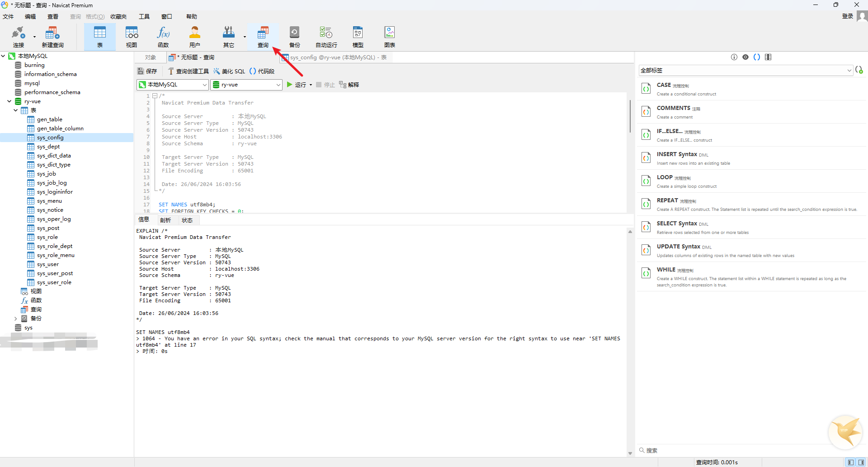Save the query with 保存
This screenshot has height=467, width=868.
[x=147, y=71]
